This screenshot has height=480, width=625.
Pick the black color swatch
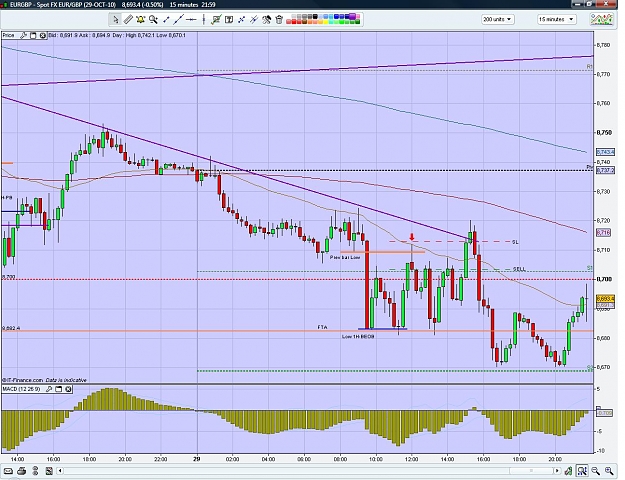pyautogui.click(x=315, y=17)
